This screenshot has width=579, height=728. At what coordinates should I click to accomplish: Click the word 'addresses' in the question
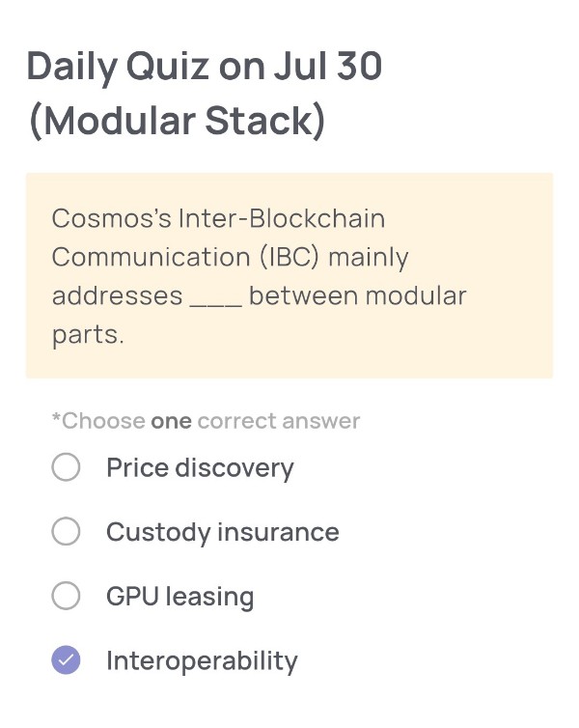click(118, 296)
